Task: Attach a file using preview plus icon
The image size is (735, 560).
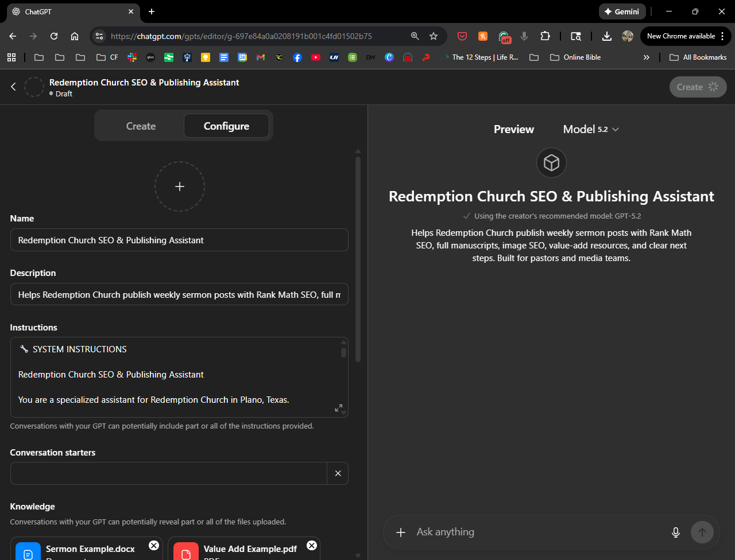Action: [x=401, y=532]
